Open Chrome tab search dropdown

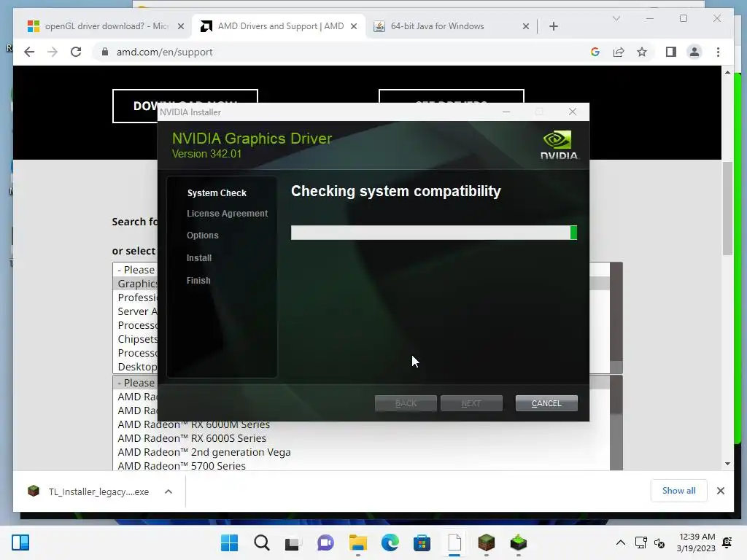(x=616, y=18)
